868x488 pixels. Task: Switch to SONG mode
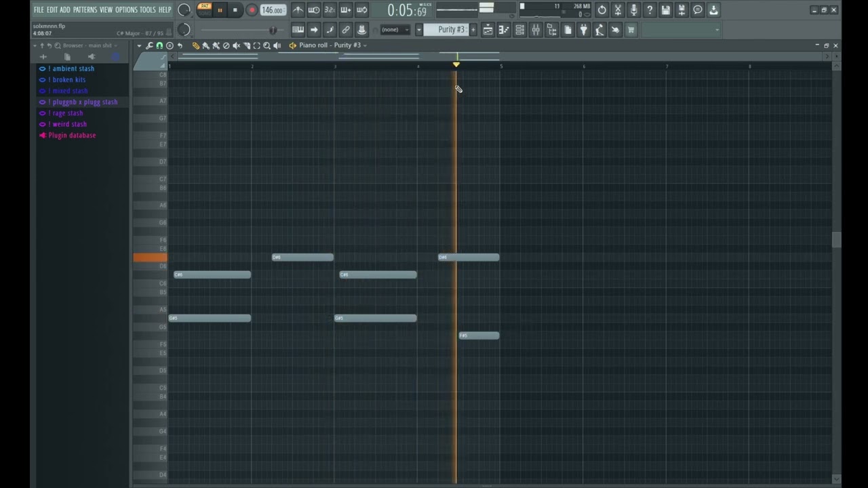(205, 13)
